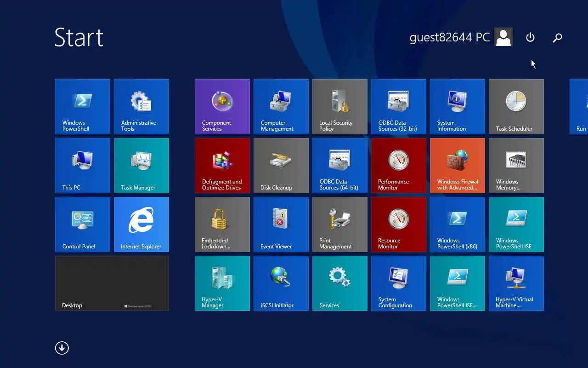Open the Local Security Policy tile
588x368 pixels.
pyautogui.click(x=340, y=107)
